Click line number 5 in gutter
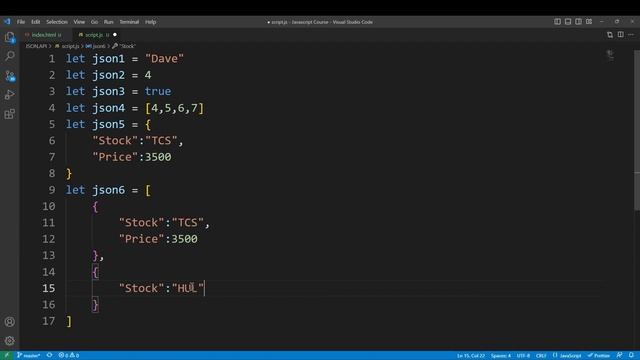The image size is (640, 360). coord(51,124)
